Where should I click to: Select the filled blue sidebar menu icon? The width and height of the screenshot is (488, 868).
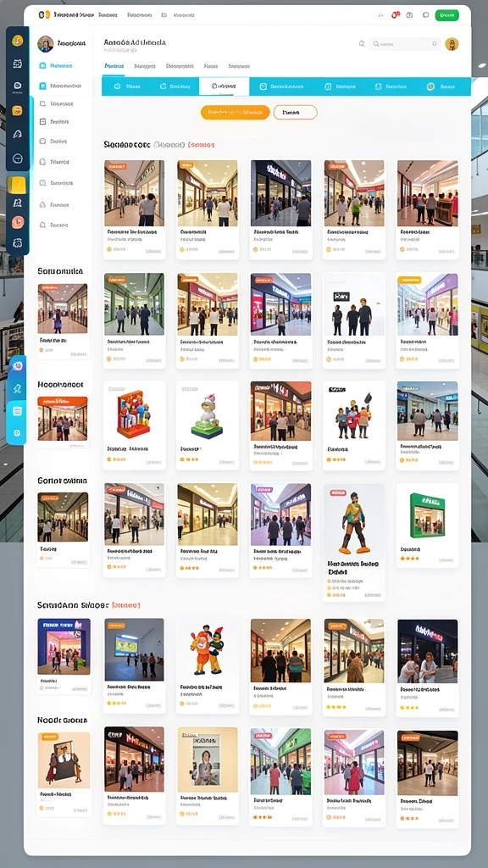click(x=42, y=86)
